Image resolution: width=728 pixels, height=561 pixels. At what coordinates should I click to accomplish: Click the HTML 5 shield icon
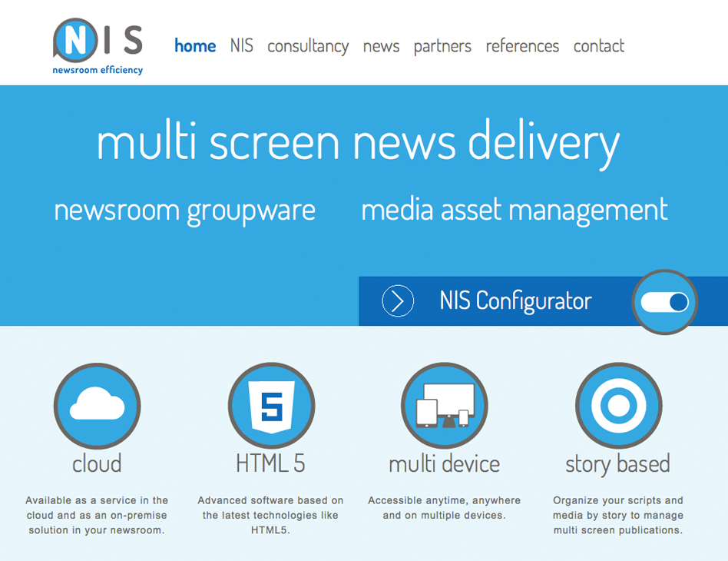tap(271, 407)
